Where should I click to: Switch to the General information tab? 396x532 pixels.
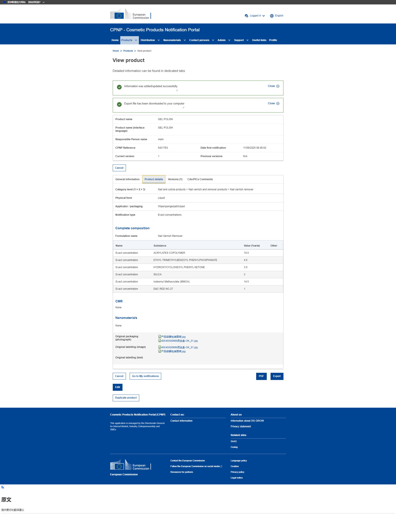tap(127, 179)
